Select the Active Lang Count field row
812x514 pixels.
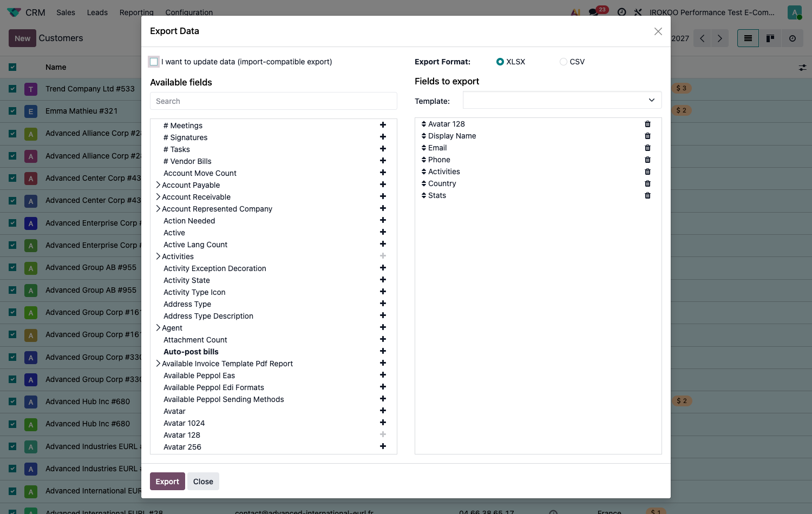pos(273,245)
